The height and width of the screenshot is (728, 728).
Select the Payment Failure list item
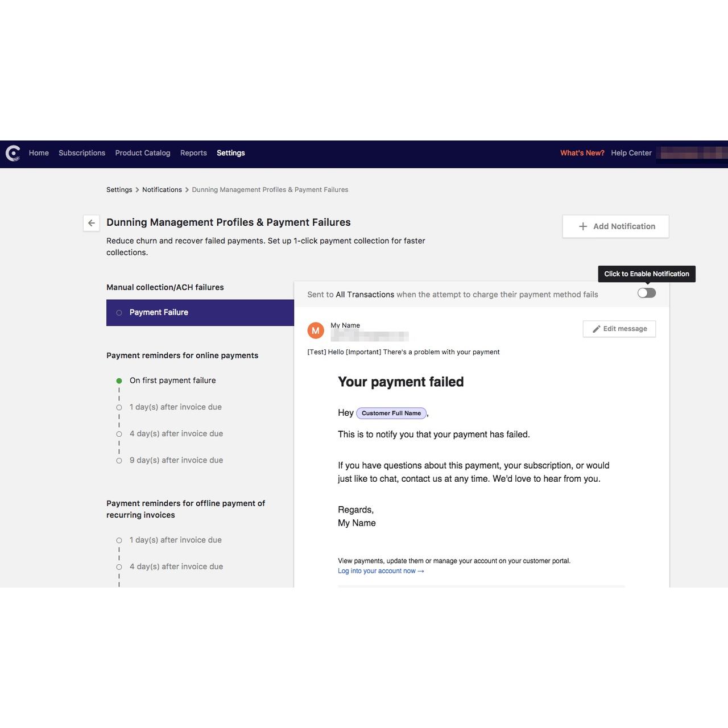[x=159, y=312]
